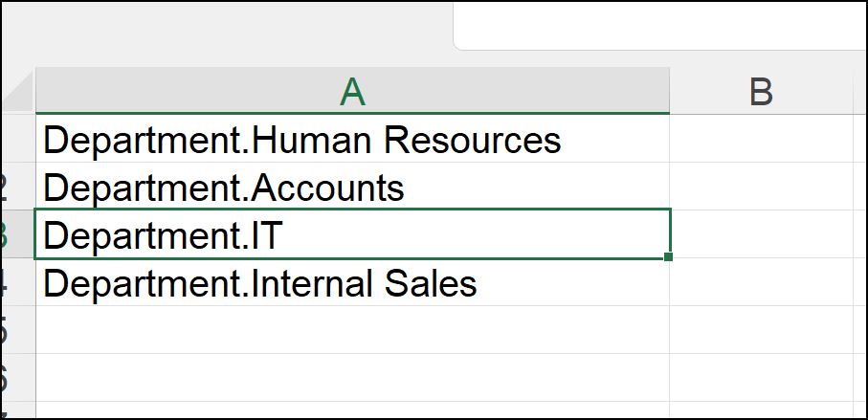The image size is (868, 420).
Task: Select column A header
Action: [352, 92]
